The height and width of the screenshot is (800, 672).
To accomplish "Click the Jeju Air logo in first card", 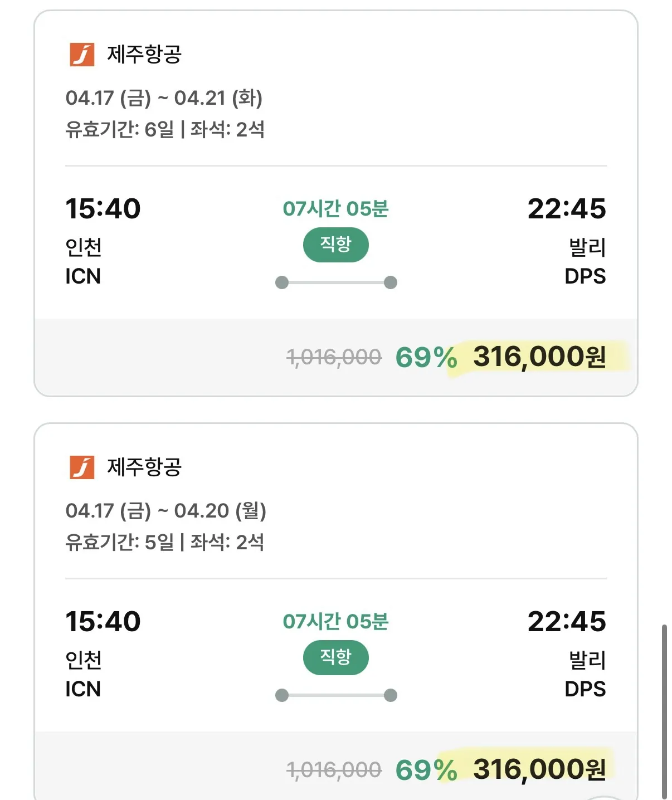I will [82, 55].
